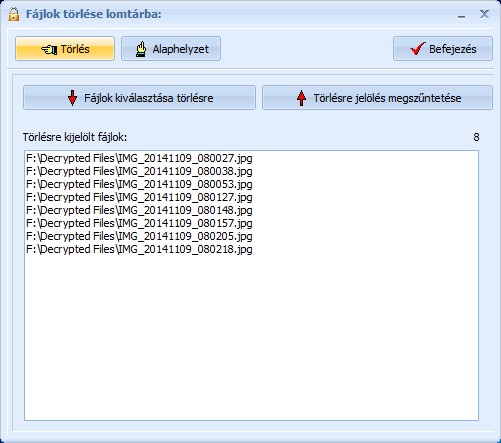
Task: Select file IMG_20141109_080218.jpg in list
Action: click(x=139, y=249)
